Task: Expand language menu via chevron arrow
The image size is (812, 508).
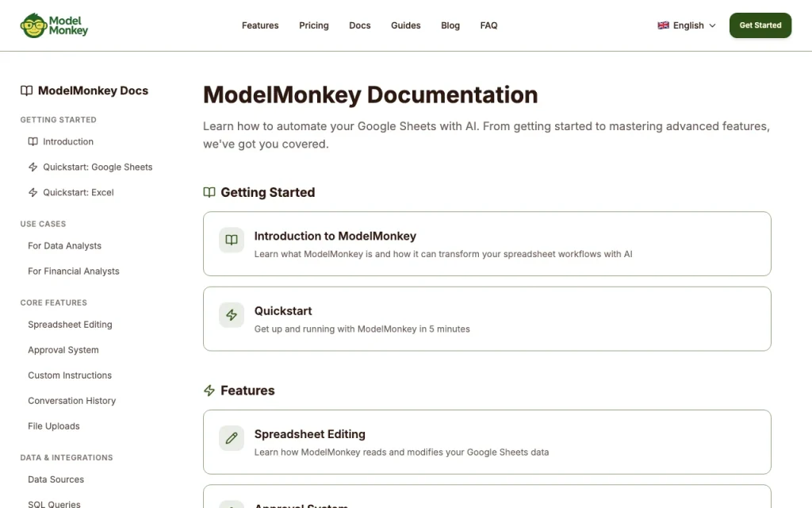Action: click(x=712, y=25)
